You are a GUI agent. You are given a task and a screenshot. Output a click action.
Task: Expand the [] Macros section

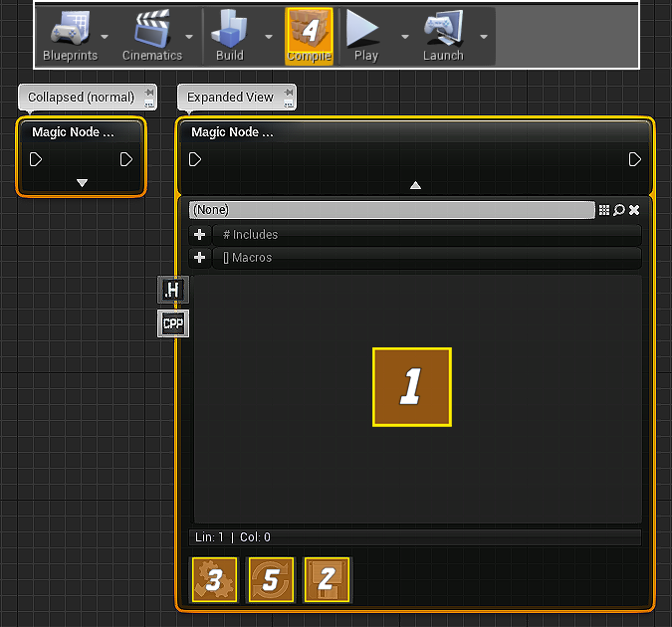coord(200,258)
